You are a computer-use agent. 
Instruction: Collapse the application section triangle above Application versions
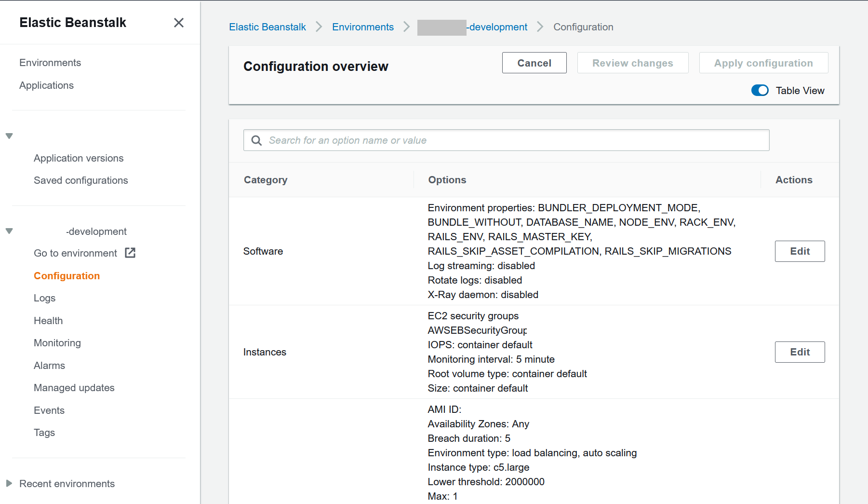pos(9,136)
